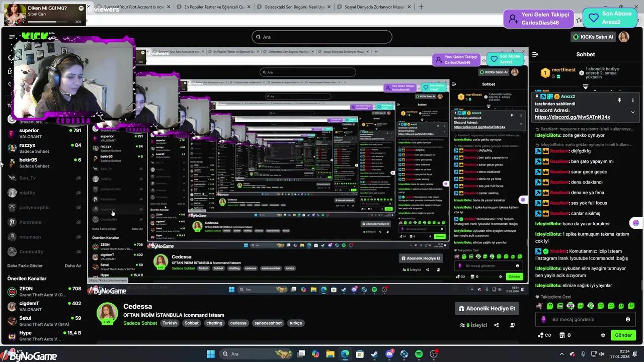Insert the first follower-only emote with the dog
This screenshot has width=644, height=362.
click(539, 306)
